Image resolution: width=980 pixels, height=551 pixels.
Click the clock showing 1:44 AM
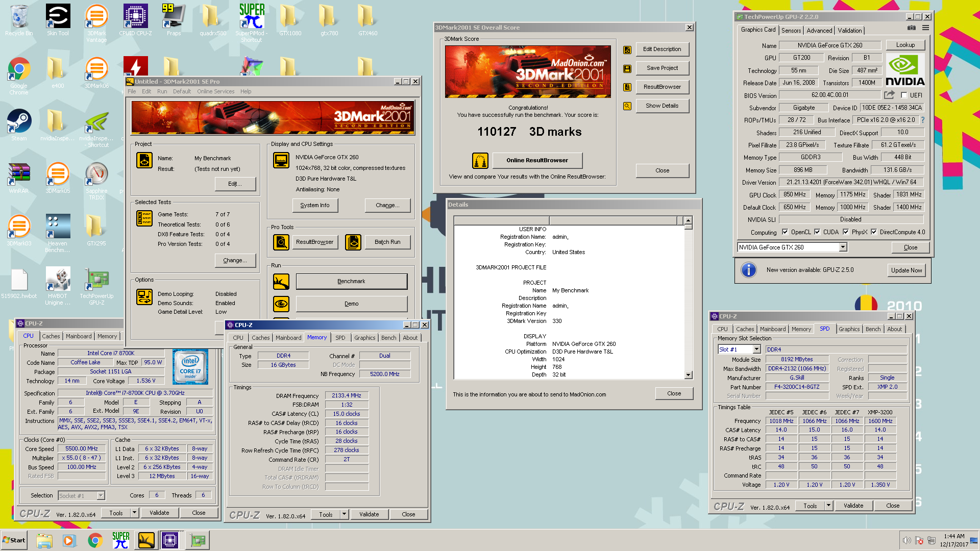coord(954,537)
